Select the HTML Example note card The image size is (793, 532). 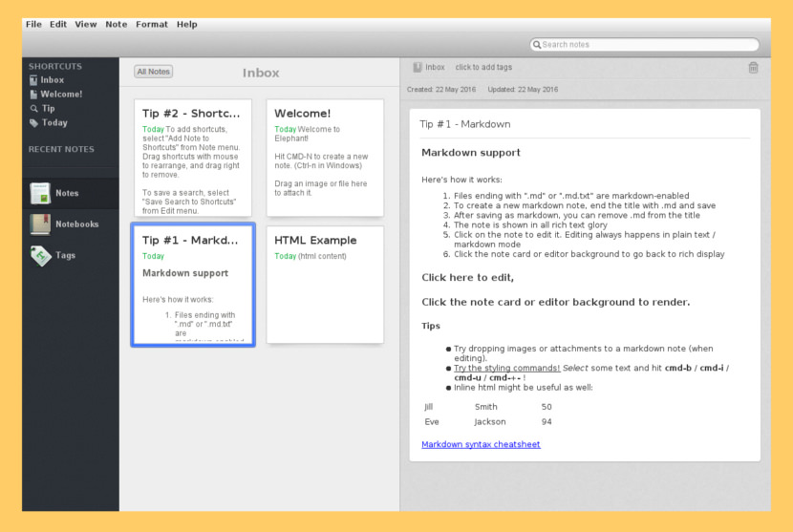[x=325, y=285]
